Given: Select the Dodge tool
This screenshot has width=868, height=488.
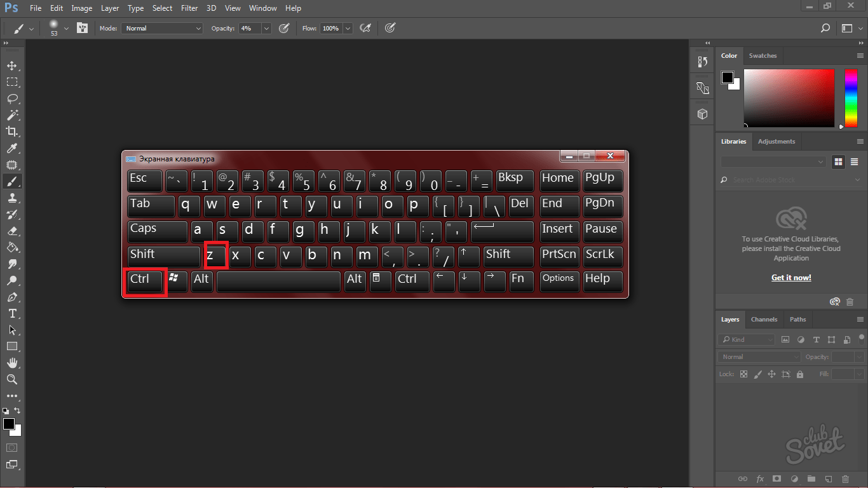Looking at the screenshot, I should point(12,280).
